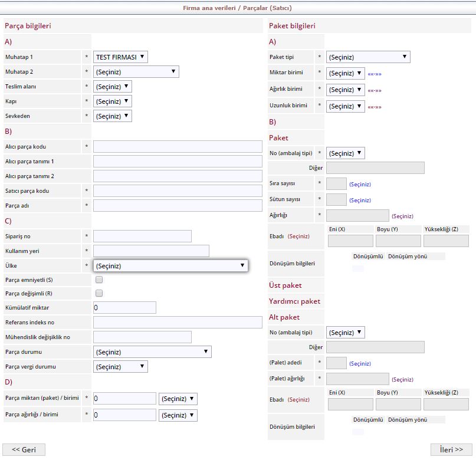Check the Parça emniyetli (S) checkbox
This screenshot has width=476, height=460.
pyautogui.click(x=99, y=280)
